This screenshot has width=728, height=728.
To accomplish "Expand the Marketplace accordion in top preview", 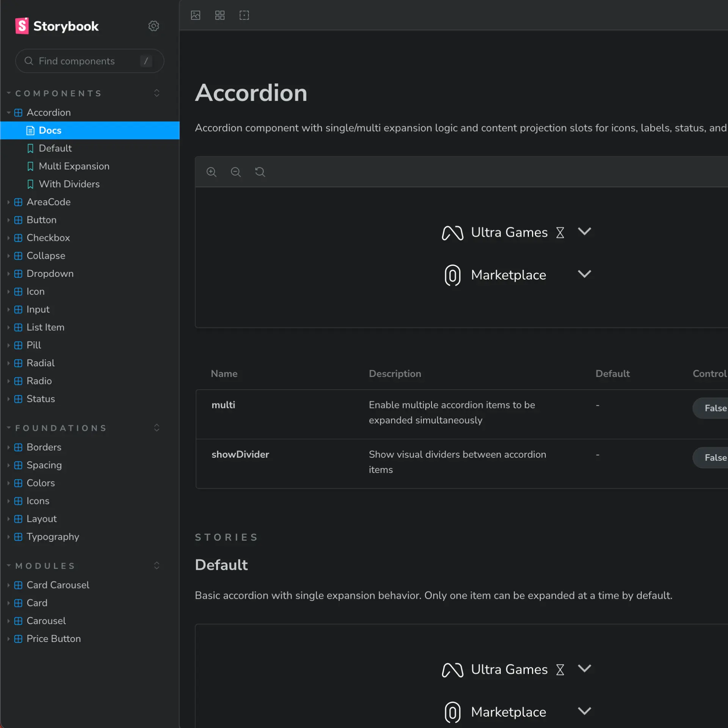I will pyautogui.click(x=584, y=274).
